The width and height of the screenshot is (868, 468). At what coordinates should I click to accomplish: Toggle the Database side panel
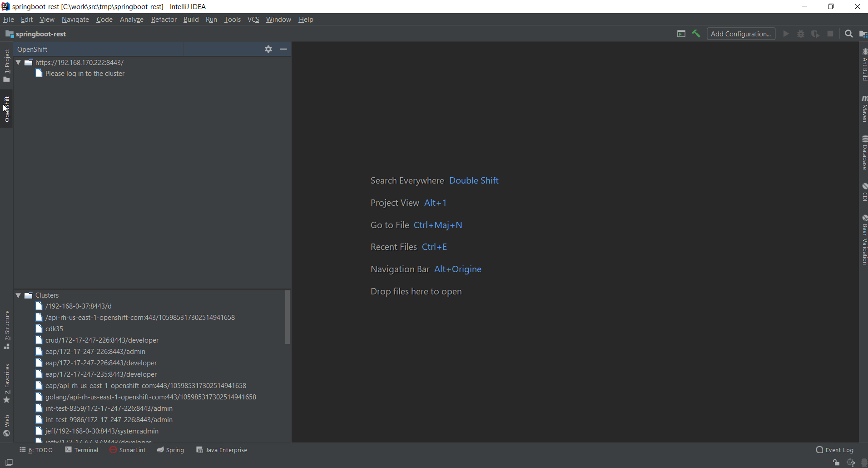(x=864, y=153)
